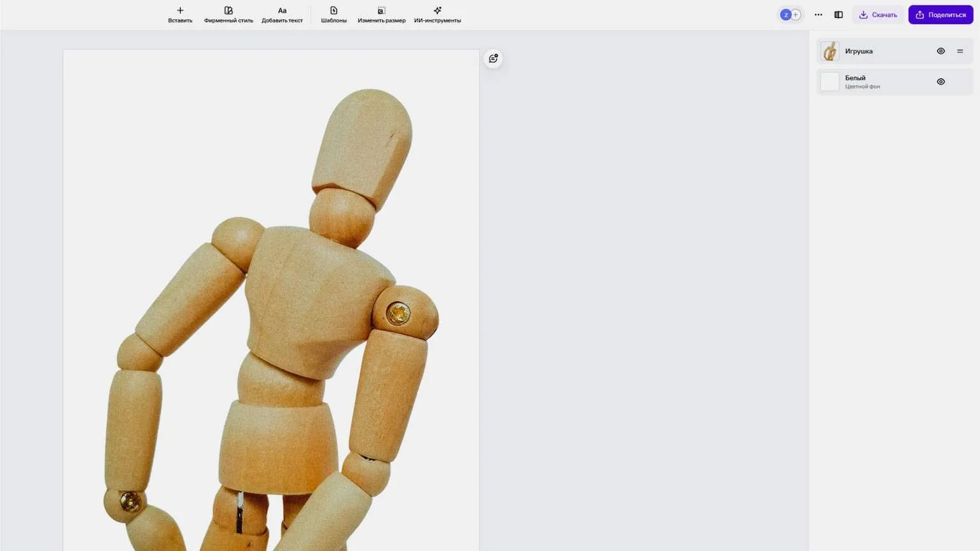This screenshot has height=551, width=980.
Task: Select the Добавить текст tool
Action: (x=282, y=11)
